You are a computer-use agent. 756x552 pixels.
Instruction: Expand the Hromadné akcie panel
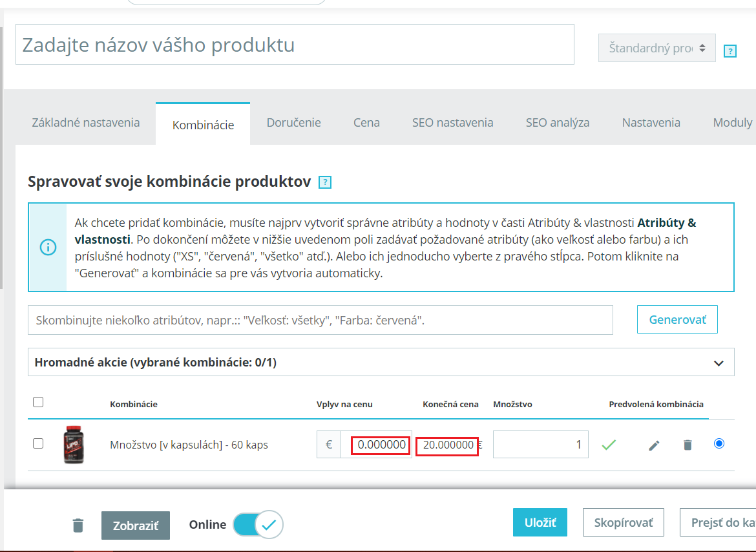click(x=381, y=362)
